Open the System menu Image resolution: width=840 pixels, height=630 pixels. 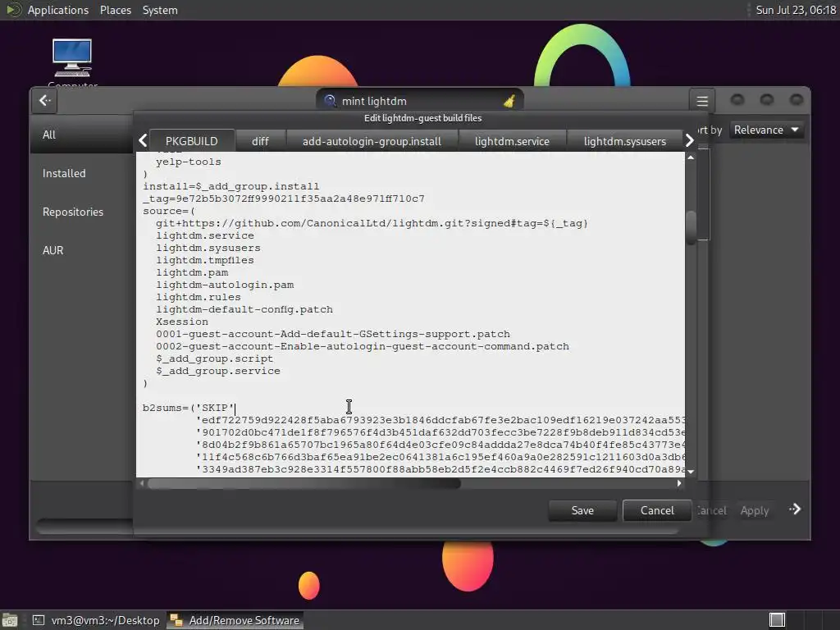[x=160, y=10]
